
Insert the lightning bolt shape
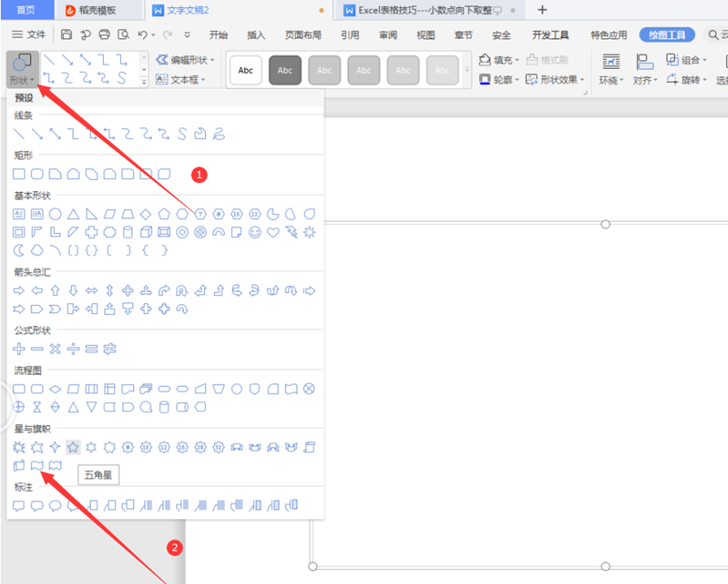(291, 233)
